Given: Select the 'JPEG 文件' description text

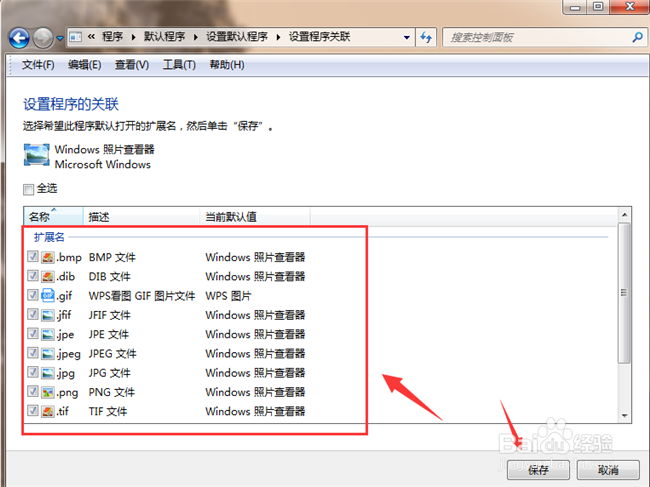Looking at the screenshot, I should (x=112, y=354).
